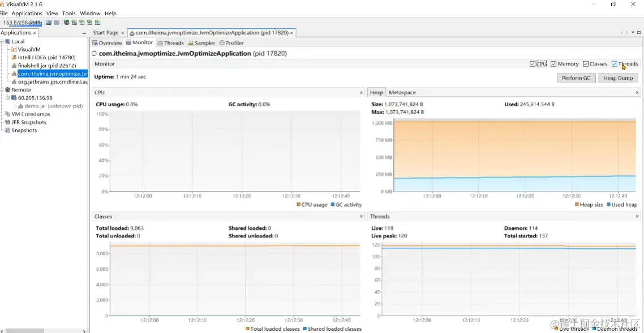Switch to the Threads tab
Image resolution: width=644 pixels, height=333 pixels.
pos(171,43)
